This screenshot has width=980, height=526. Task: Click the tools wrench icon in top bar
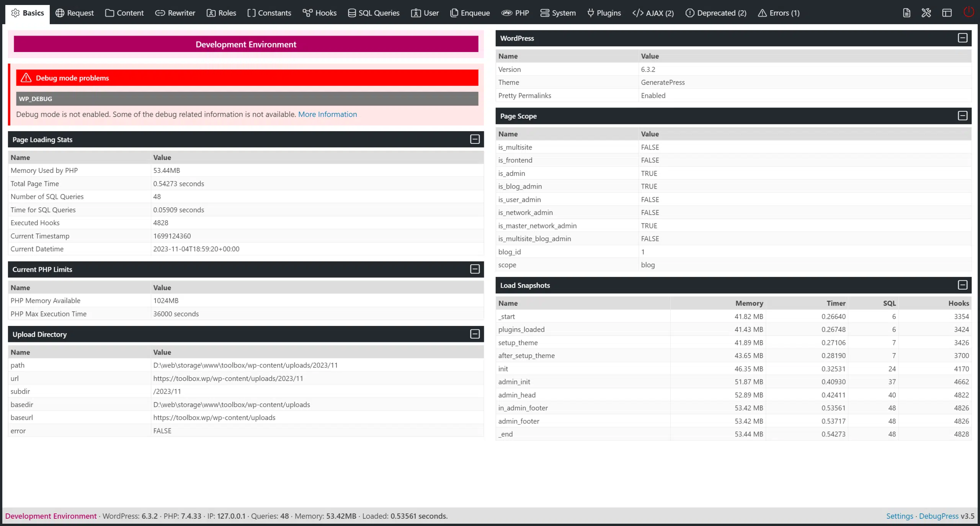point(926,13)
